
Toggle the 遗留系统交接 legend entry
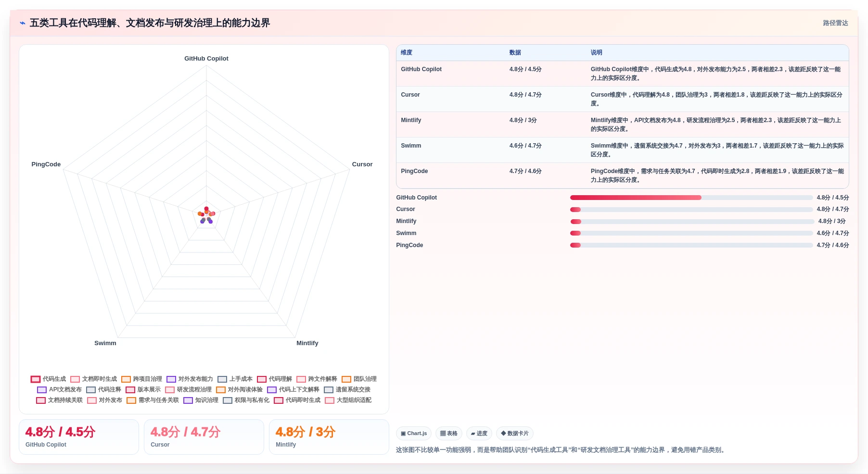[347, 389]
